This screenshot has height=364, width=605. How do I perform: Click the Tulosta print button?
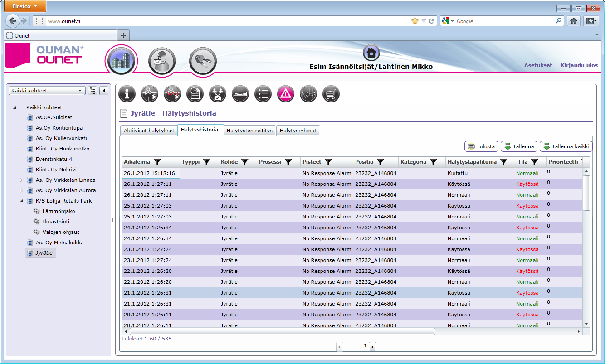481,146
